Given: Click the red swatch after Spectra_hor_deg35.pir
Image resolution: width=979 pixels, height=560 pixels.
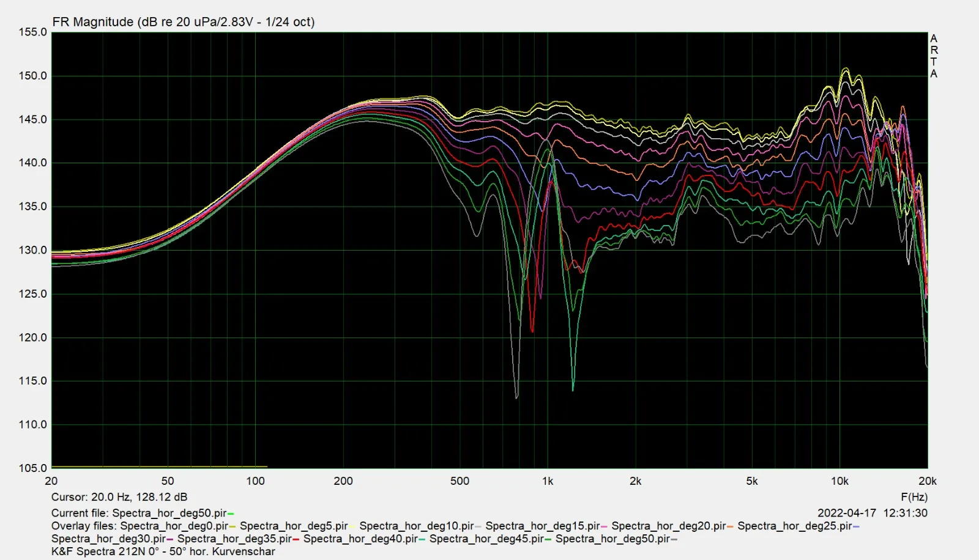Looking at the screenshot, I should [x=296, y=539].
